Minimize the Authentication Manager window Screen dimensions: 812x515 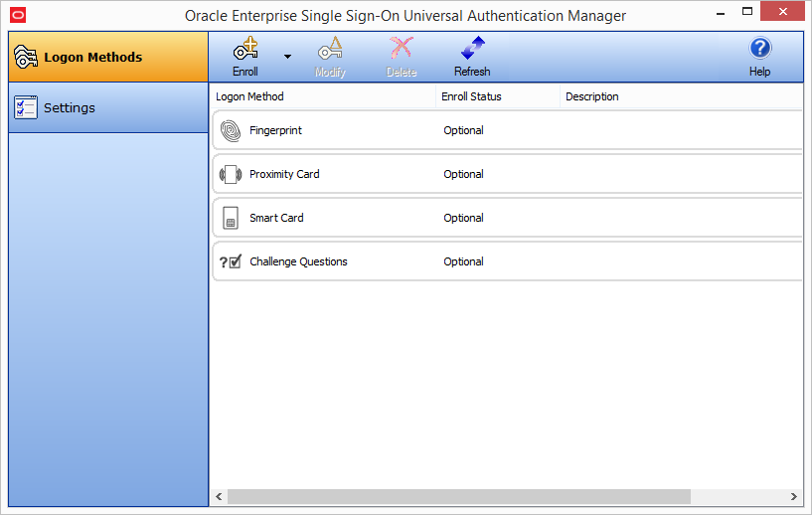pos(721,13)
